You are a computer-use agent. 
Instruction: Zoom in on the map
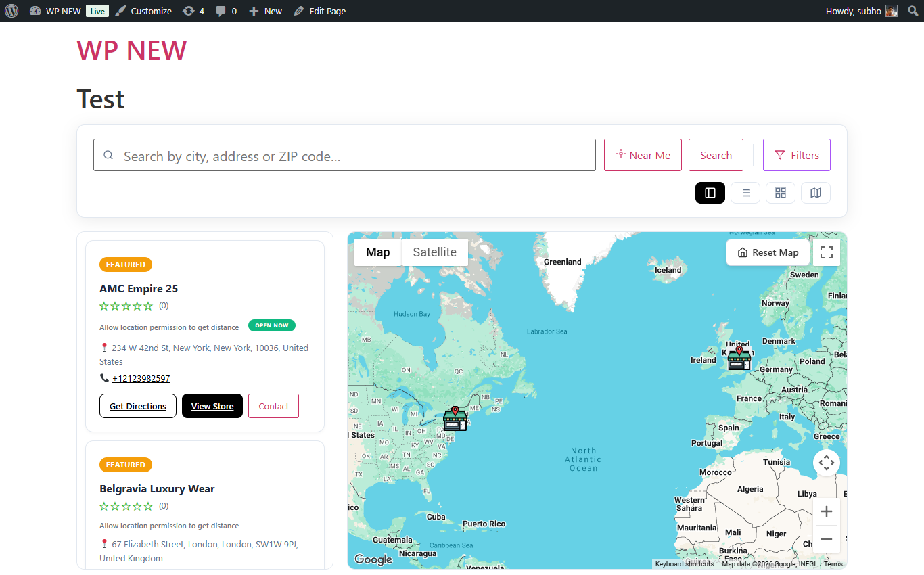click(x=827, y=512)
